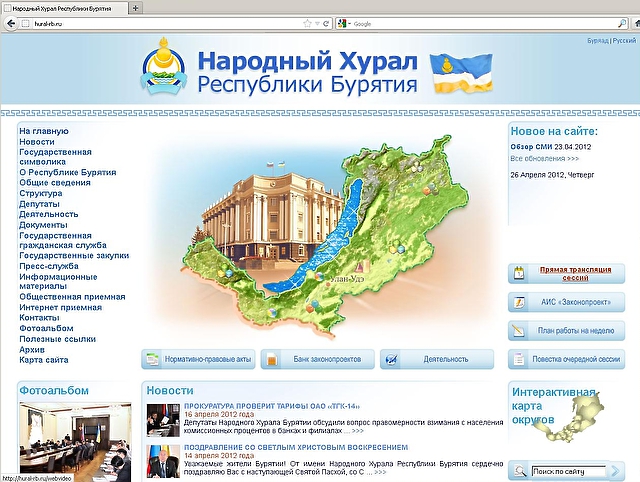This screenshot has width=640, height=482.
Task: Open Интерактивная карта округов map image
Action: [x=569, y=417]
